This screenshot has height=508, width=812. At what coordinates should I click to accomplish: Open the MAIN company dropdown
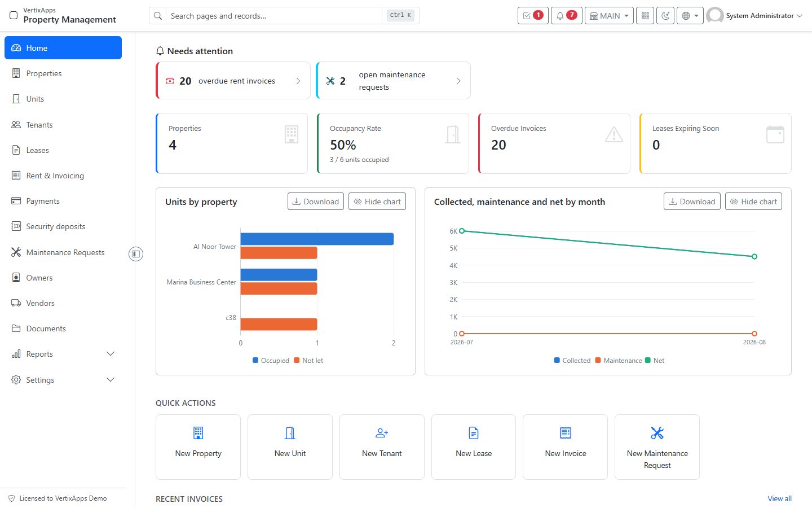click(609, 16)
